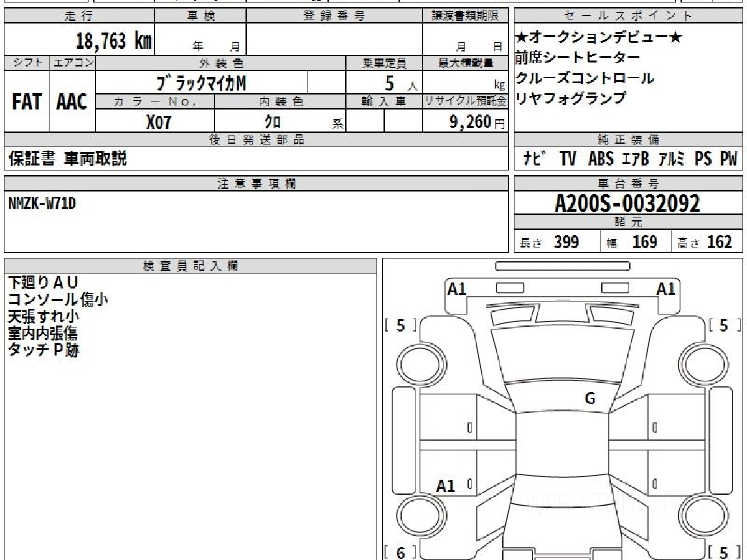Click the 諸元 header

pos(628,222)
